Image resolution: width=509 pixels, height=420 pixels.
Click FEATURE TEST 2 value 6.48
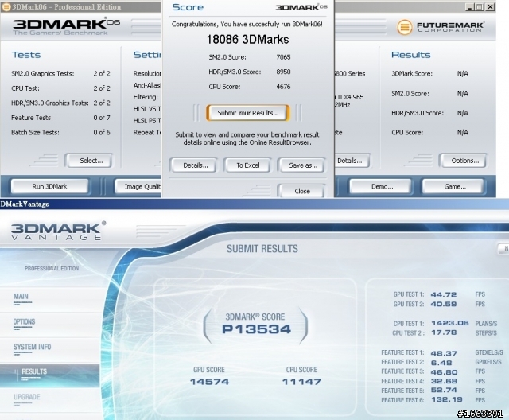tap(441, 363)
